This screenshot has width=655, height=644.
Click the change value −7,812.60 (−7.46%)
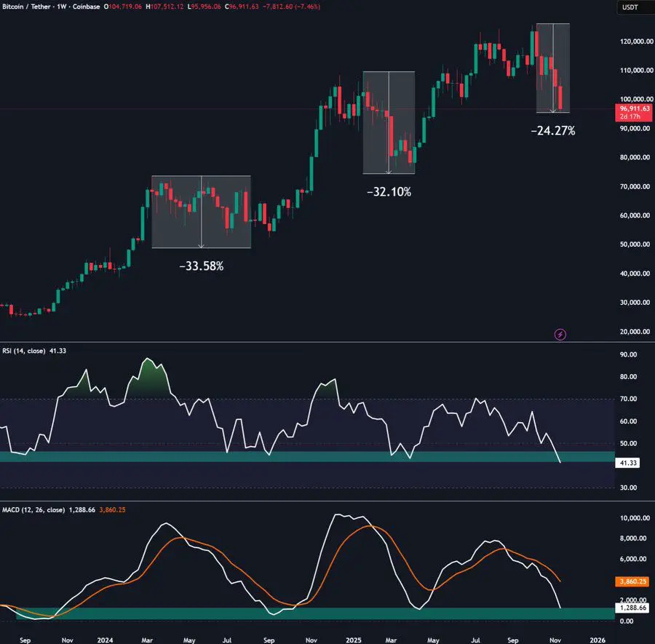pyautogui.click(x=292, y=7)
